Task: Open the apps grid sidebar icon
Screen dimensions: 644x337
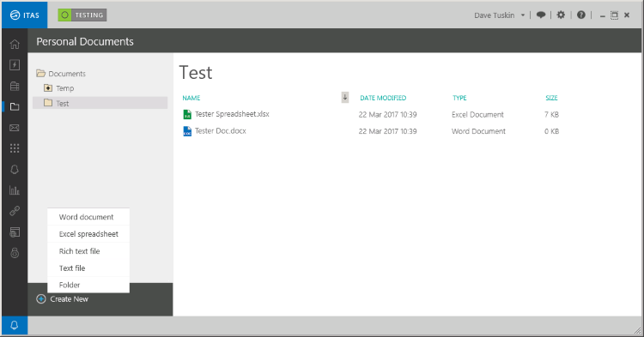Action: tap(15, 148)
